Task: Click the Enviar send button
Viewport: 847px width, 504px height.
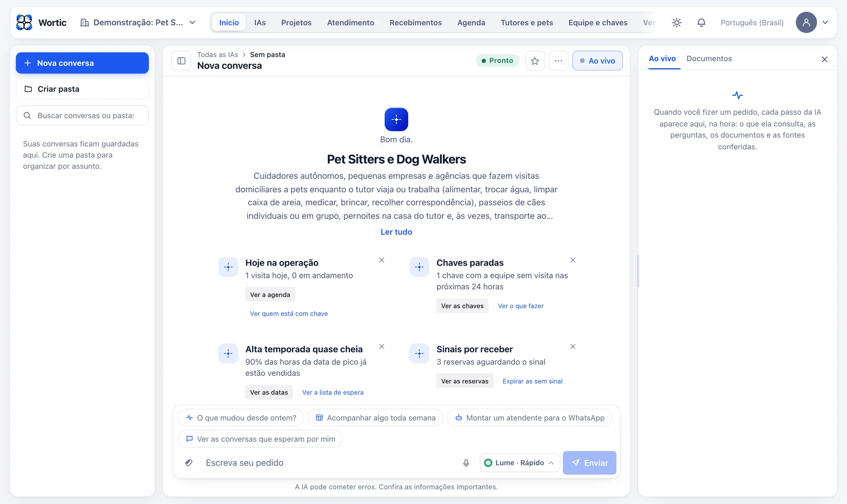Action: pos(590,463)
